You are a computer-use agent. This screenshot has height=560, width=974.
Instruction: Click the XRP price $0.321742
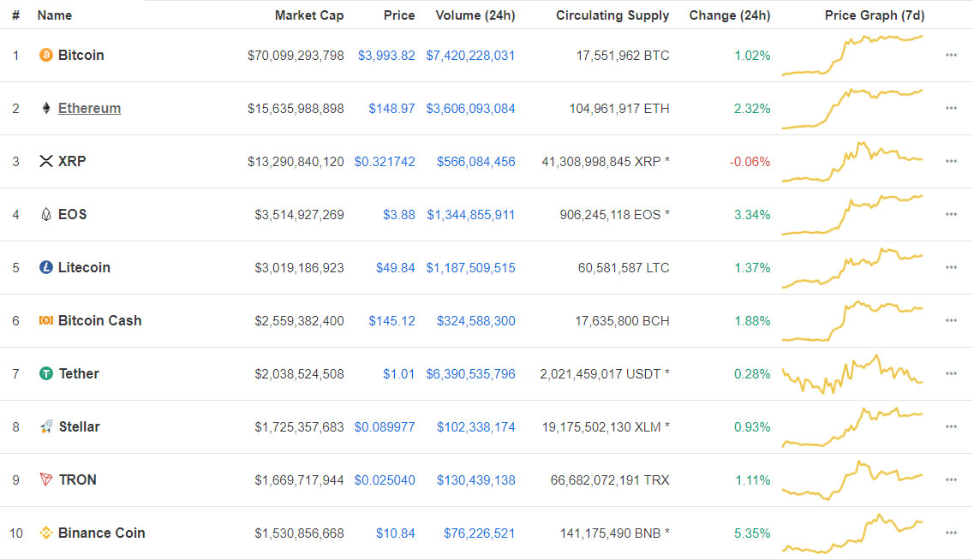tap(385, 162)
